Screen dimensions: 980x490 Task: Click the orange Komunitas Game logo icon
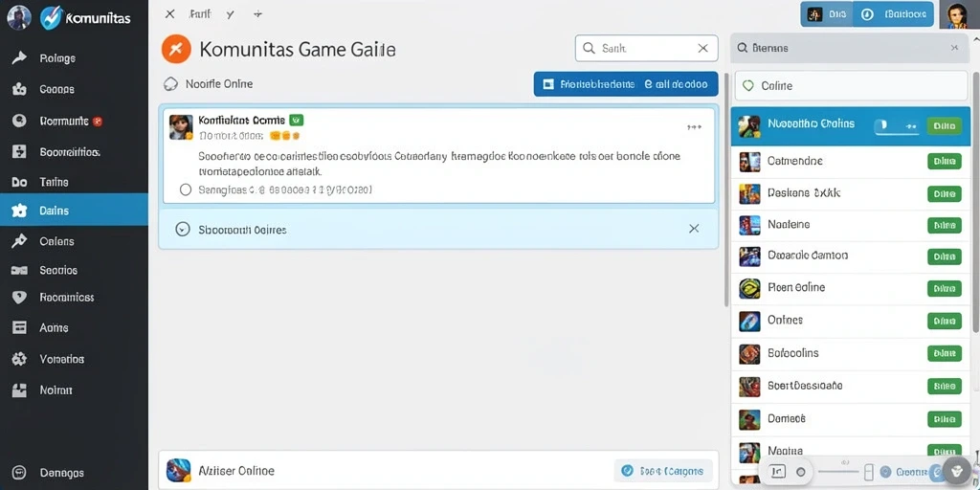click(176, 50)
